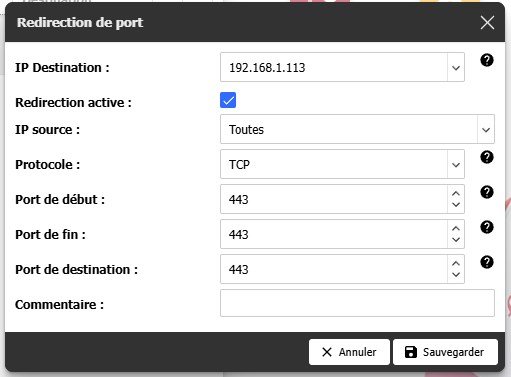
Task: Increase the Port de fin value
Action: pyautogui.click(x=456, y=229)
